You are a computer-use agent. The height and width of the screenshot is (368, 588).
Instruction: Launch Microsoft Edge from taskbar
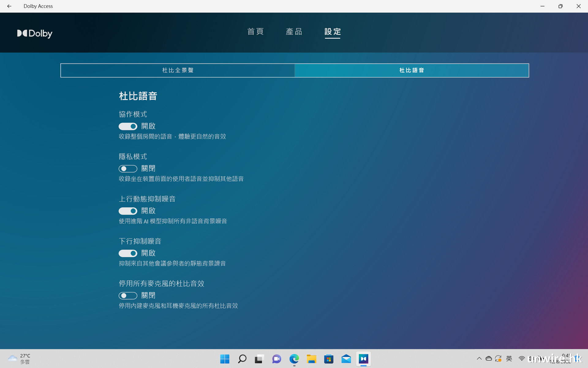pos(294,359)
